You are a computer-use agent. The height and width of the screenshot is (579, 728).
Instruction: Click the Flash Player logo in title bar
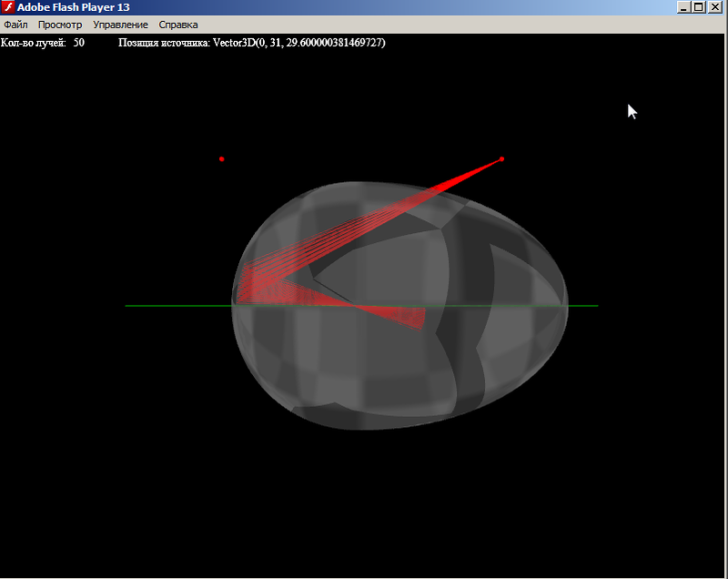pyautogui.click(x=8, y=7)
